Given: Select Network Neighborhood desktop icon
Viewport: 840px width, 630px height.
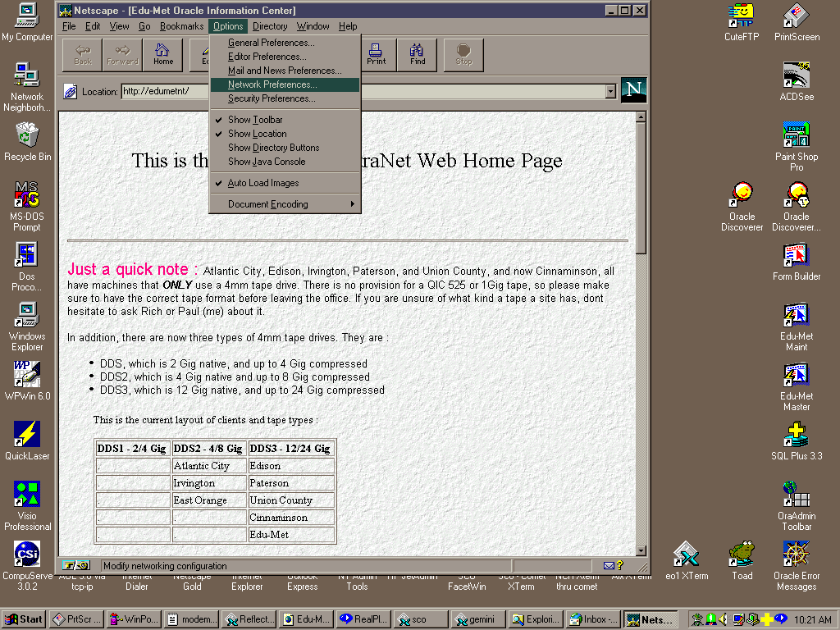Looking at the screenshot, I should [27, 87].
